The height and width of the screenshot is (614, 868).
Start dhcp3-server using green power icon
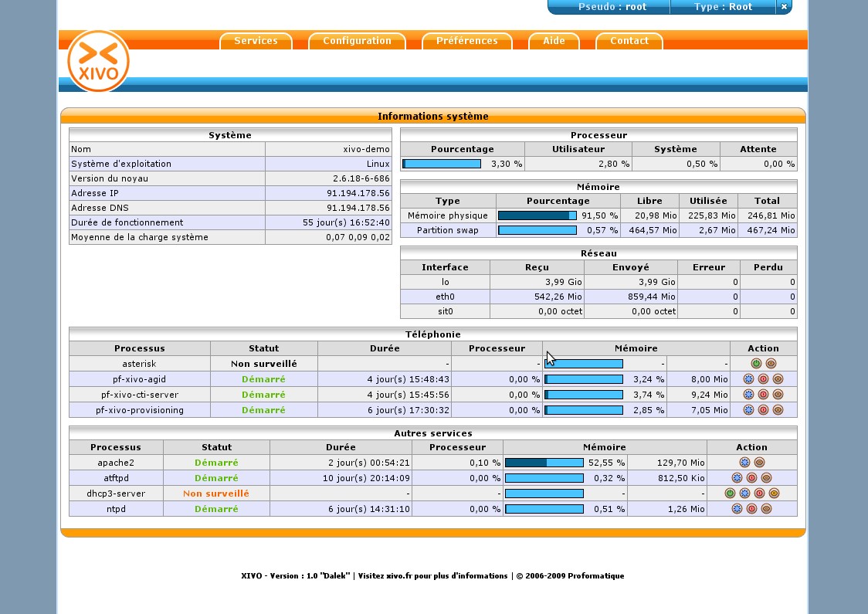[730, 494]
